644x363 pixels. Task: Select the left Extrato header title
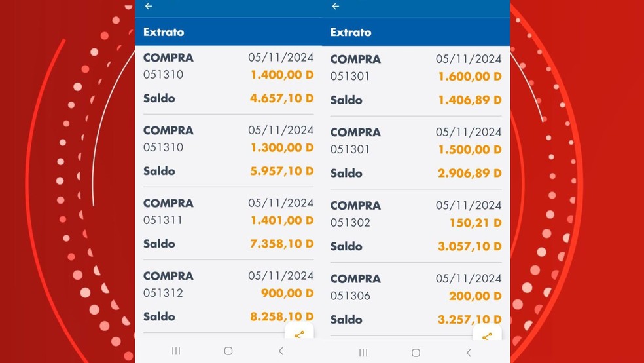click(x=164, y=32)
